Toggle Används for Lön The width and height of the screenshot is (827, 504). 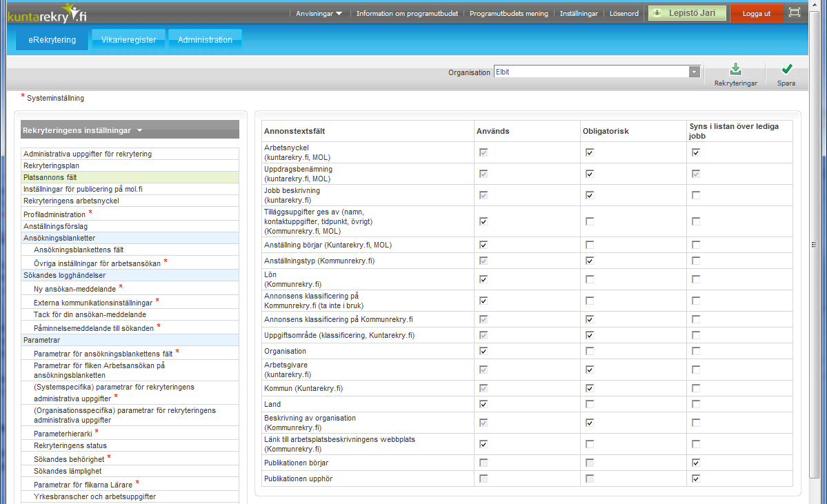coord(483,279)
